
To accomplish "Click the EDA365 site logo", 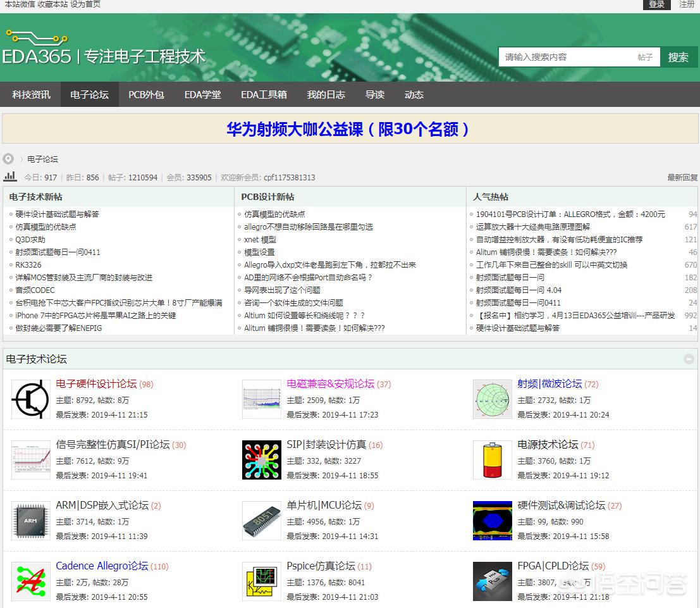I will point(104,48).
